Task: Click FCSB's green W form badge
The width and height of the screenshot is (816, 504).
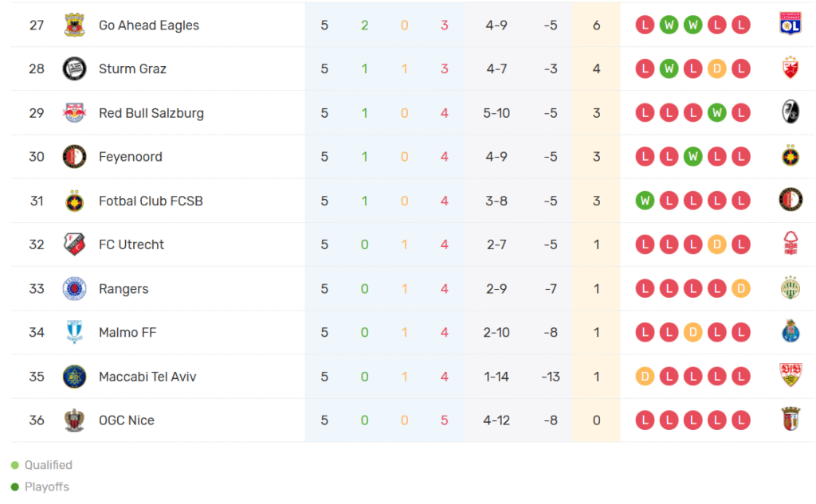Action: click(x=645, y=201)
